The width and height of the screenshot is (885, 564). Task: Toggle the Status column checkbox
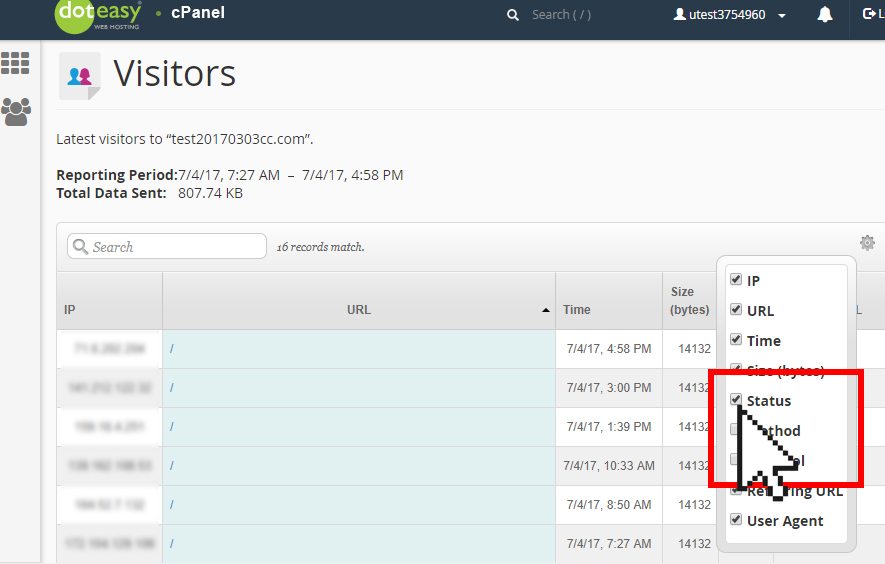coord(735,399)
